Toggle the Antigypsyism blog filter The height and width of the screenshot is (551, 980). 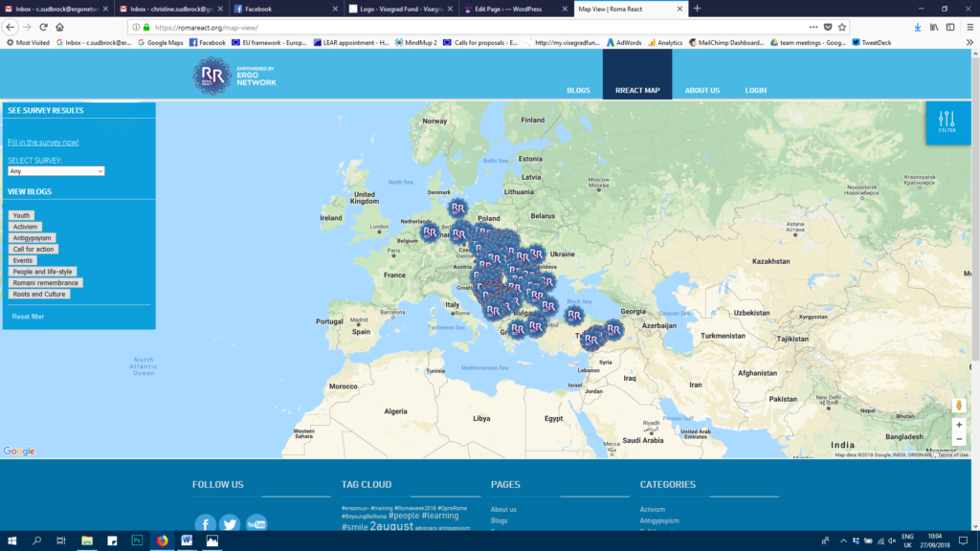click(x=33, y=237)
